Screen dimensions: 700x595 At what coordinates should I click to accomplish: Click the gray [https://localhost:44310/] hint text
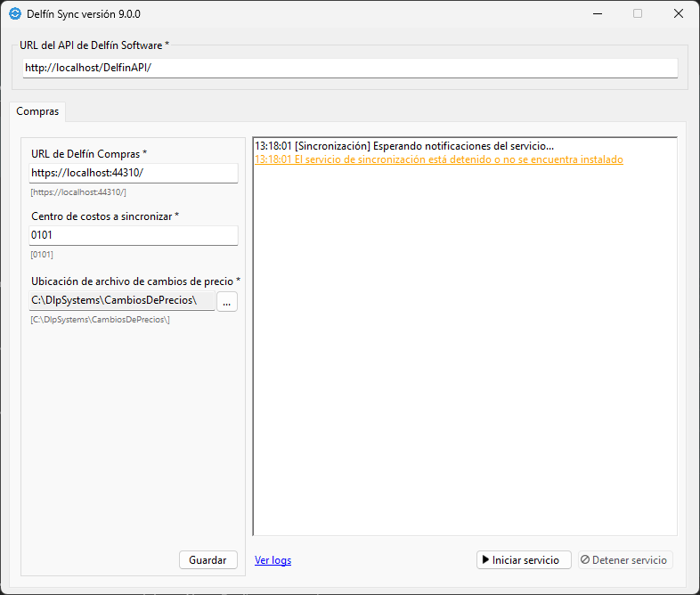point(78,192)
